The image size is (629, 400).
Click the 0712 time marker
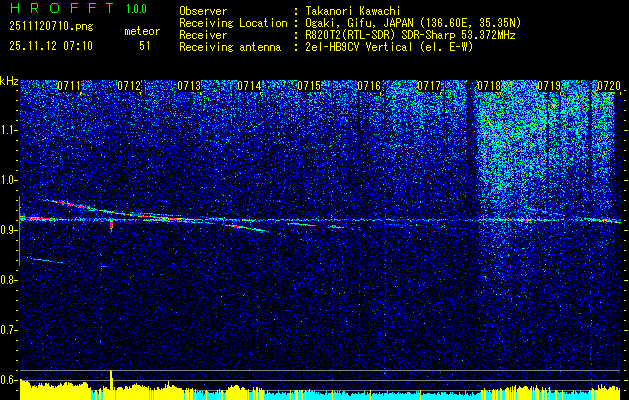pyautogui.click(x=129, y=85)
